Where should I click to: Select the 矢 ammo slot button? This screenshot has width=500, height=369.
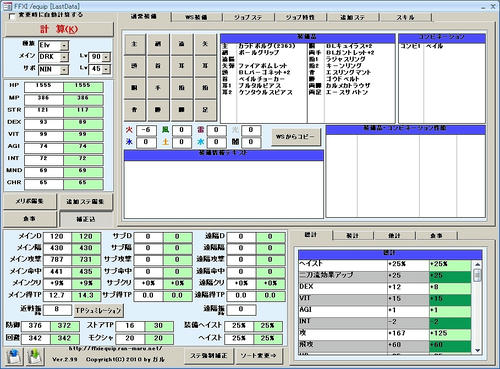tap(205, 44)
